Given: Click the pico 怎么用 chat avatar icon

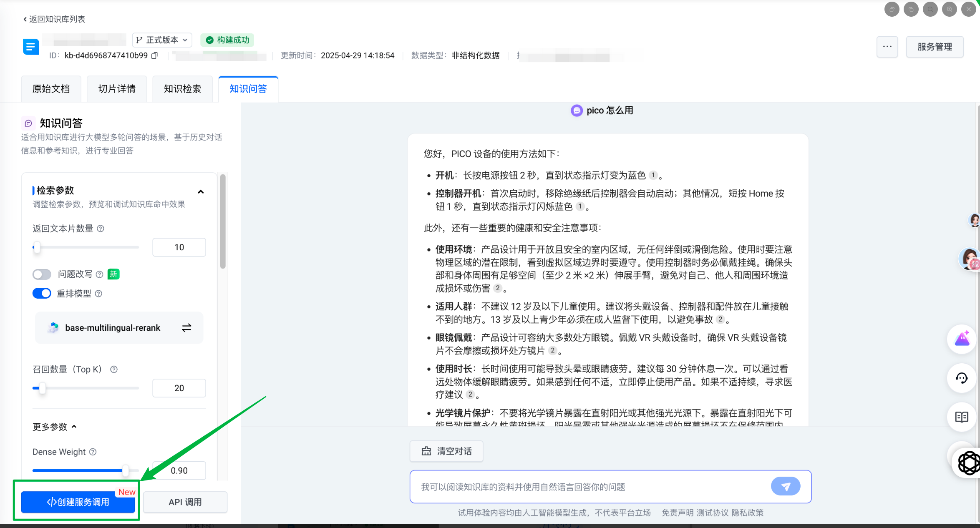Looking at the screenshot, I should pyautogui.click(x=577, y=111).
